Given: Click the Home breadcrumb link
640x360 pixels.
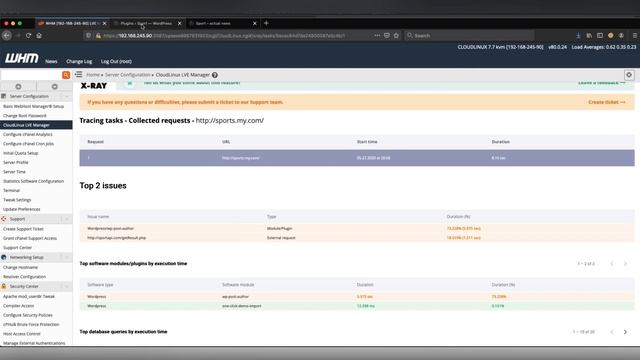Looking at the screenshot, I should pos(93,75).
